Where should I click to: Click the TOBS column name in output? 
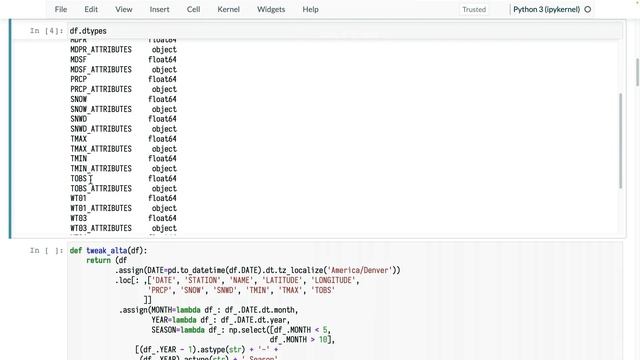point(78,178)
